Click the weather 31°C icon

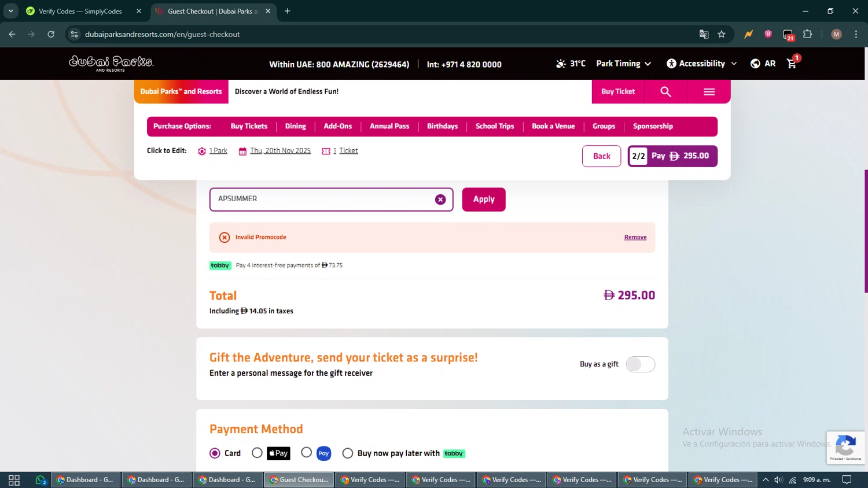[561, 64]
